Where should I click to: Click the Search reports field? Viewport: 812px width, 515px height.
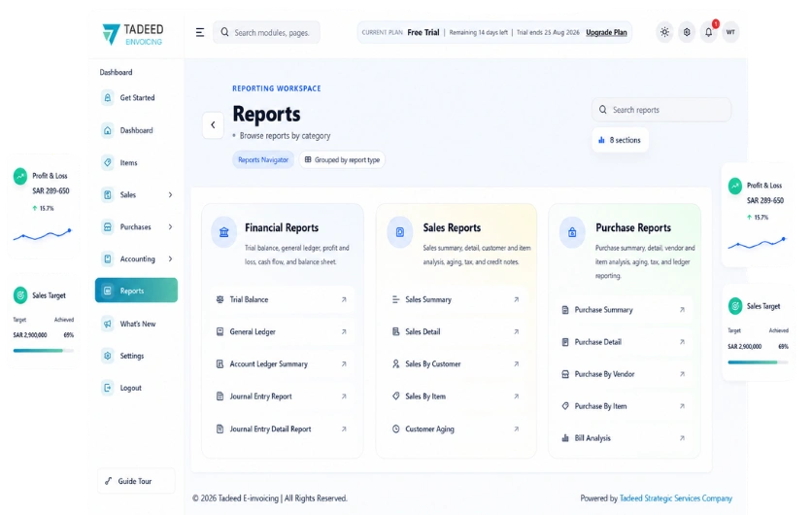click(661, 110)
